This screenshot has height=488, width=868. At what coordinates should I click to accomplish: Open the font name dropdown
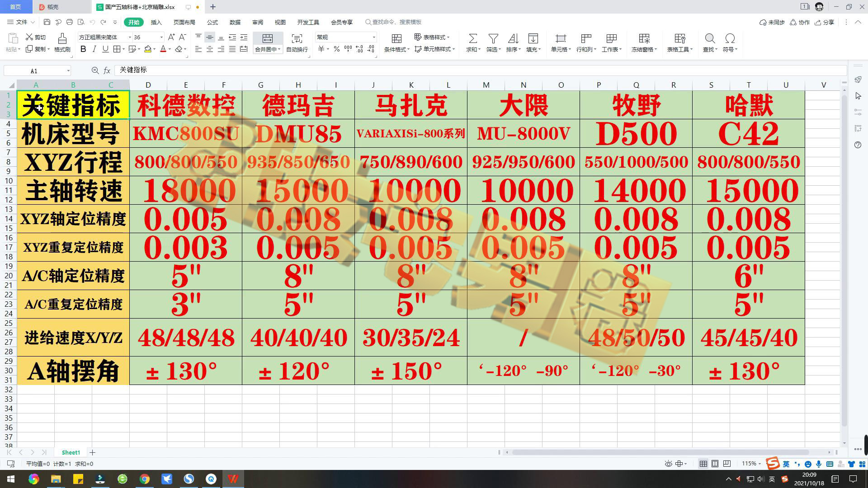(130, 38)
